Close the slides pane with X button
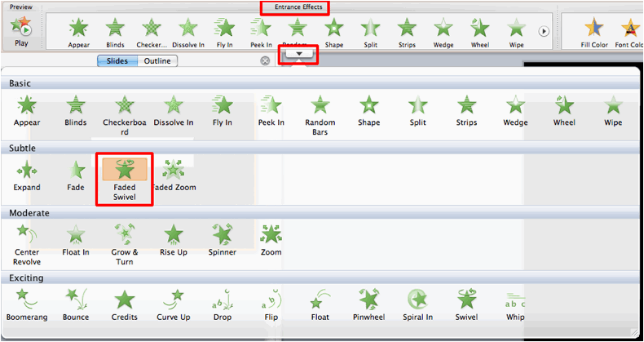Image resolution: width=644 pixels, height=342 pixels. coord(265,60)
